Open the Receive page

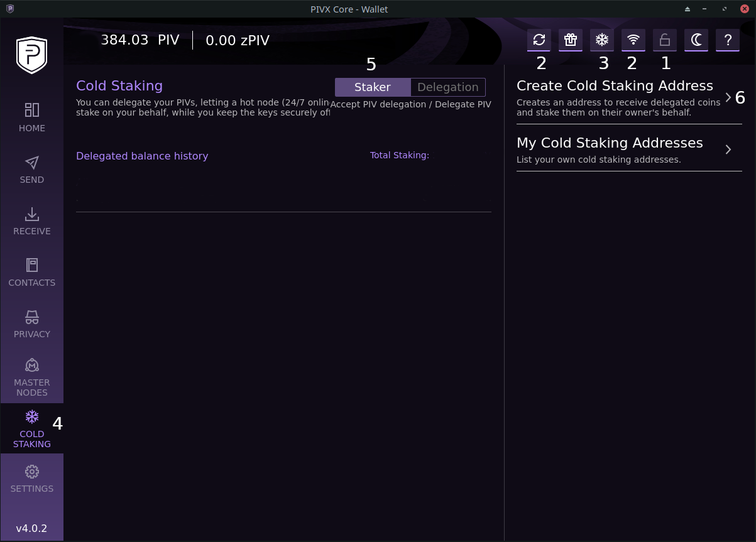32,220
